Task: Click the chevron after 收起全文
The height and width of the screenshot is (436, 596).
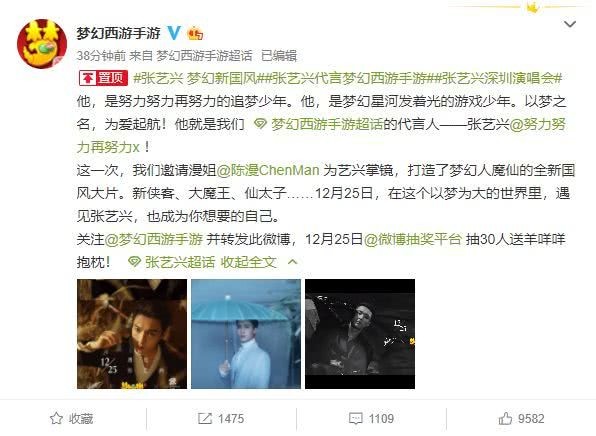Action: point(292,262)
